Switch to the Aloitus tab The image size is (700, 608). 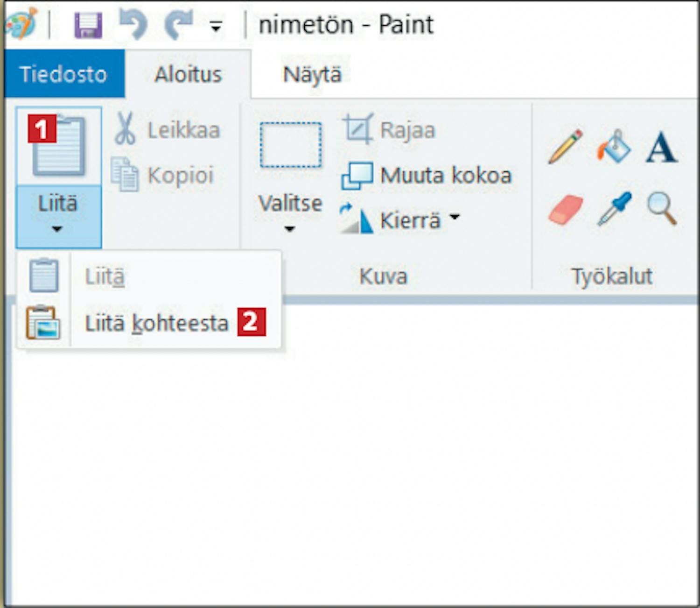tap(188, 74)
